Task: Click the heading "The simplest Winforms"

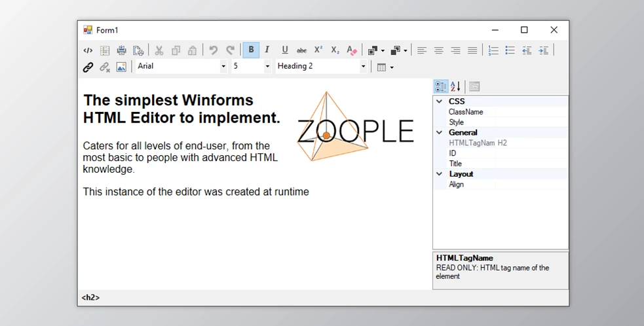Action: point(168,100)
